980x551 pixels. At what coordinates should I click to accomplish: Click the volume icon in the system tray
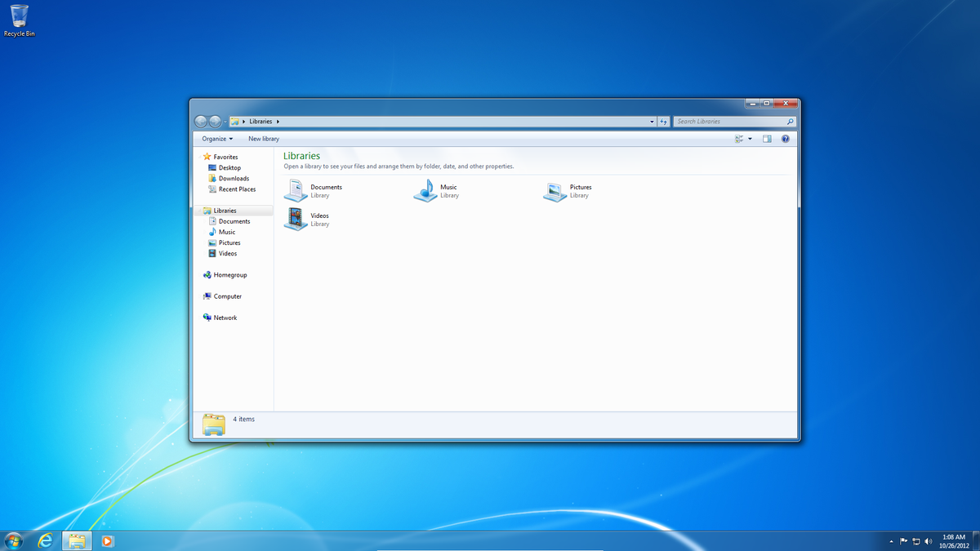pyautogui.click(x=928, y=540)
